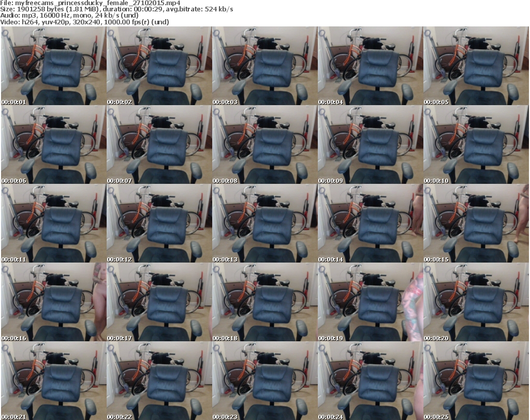Choose the frame marked 00:00:05

pos(476,66)
